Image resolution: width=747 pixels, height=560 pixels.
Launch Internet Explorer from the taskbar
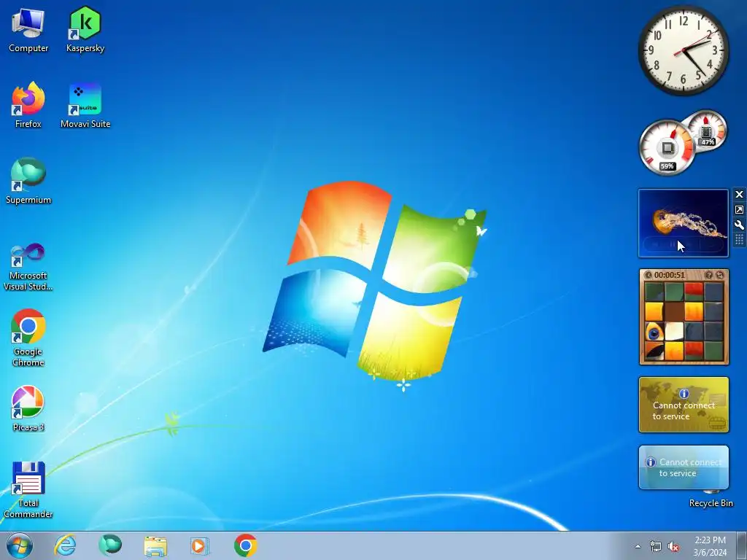tap(65, 545)
